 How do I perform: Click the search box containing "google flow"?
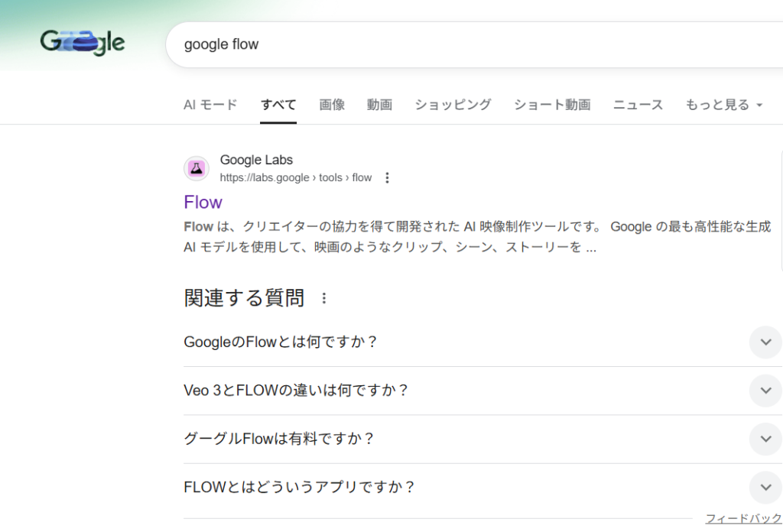click(x=459, y=44)
